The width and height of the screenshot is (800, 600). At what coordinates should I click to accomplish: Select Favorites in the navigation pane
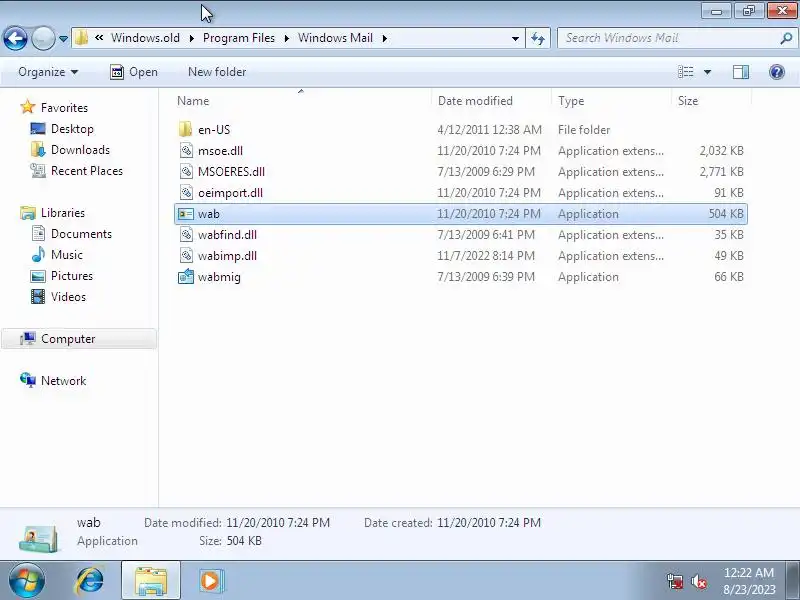(64, 108)
